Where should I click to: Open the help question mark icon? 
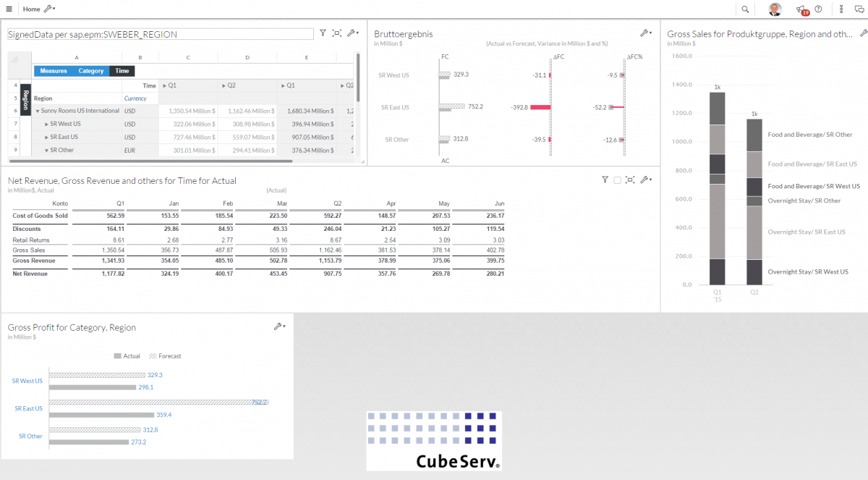pyautogui.click(x=820, y=9)
